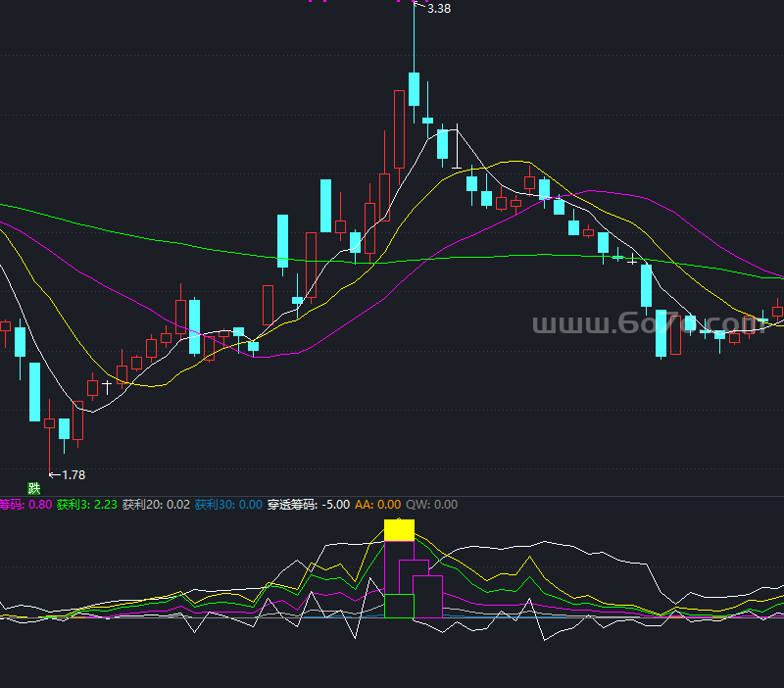Select the AA: 0.00 indicator value
This screenshot has height=688, width=784.
click(x=378, y=505)
